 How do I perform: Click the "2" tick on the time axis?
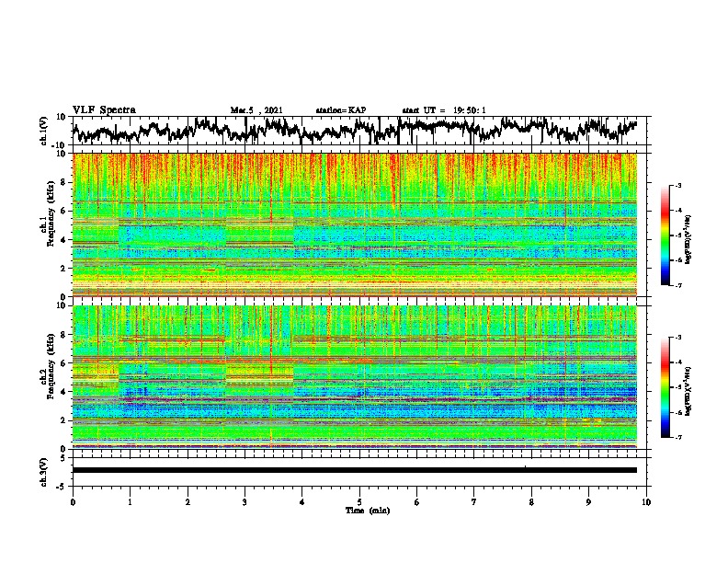(x=188, y=502)
